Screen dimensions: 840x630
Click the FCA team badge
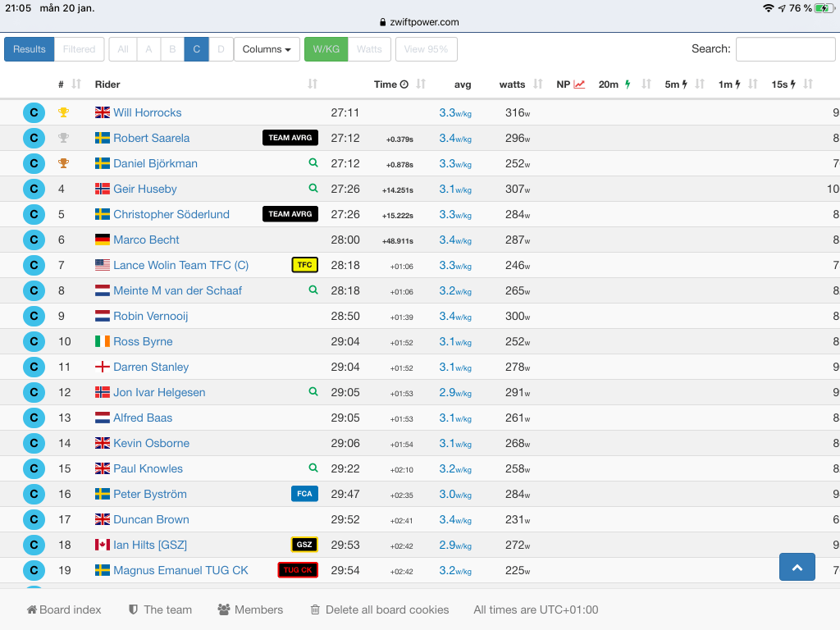click(304, 494)
